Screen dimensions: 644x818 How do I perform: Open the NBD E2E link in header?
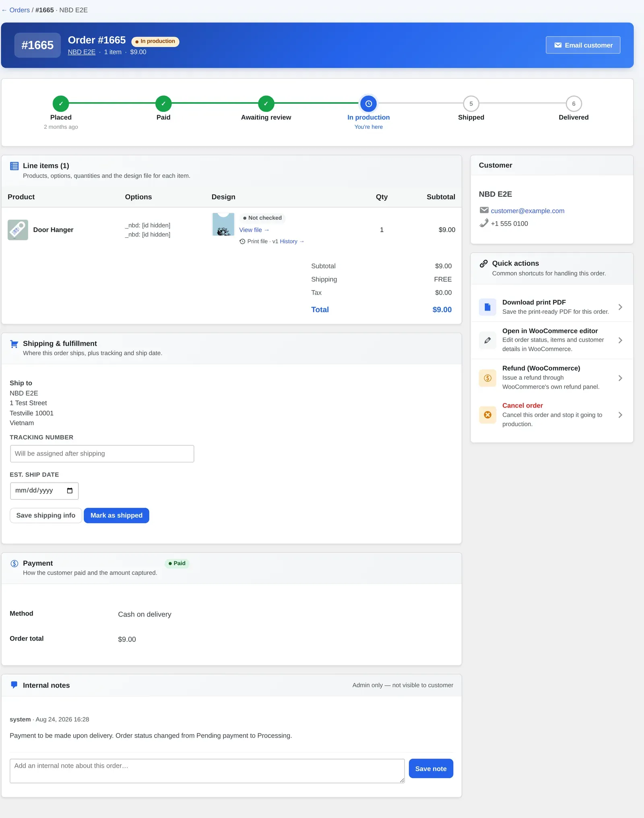tap(82, 52)
